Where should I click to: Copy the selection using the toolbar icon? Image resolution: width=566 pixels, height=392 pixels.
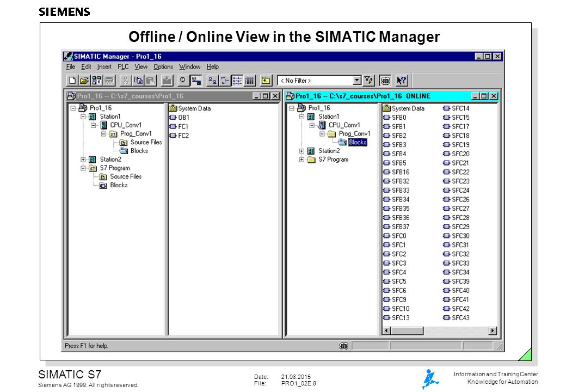coord(138,81)
